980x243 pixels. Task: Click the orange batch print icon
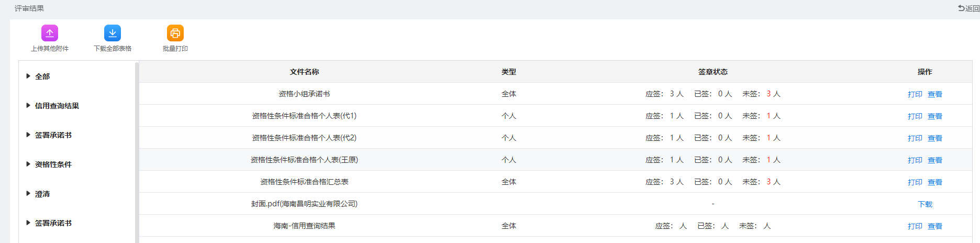pyautogui.click(x=175, y=33)
